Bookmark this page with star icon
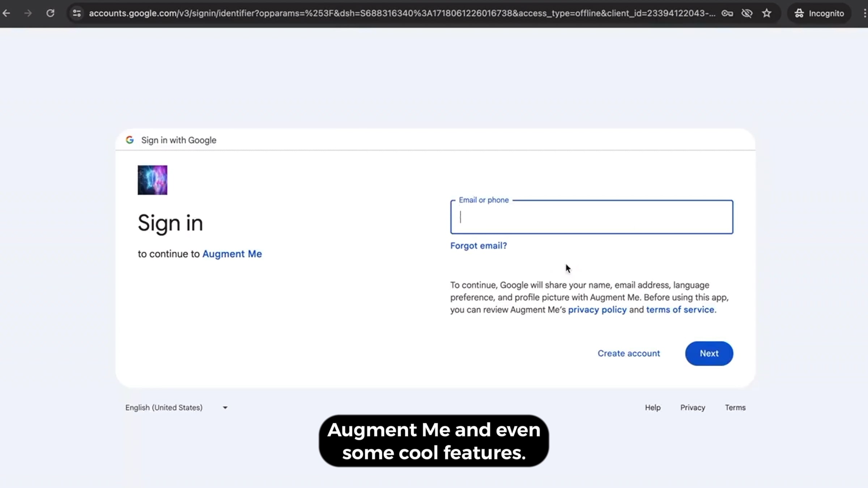 pos(766,13)
